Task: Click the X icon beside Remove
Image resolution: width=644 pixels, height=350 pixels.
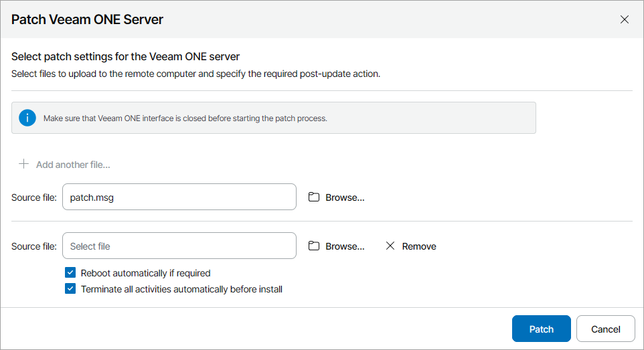Action: tap(390, 246)
